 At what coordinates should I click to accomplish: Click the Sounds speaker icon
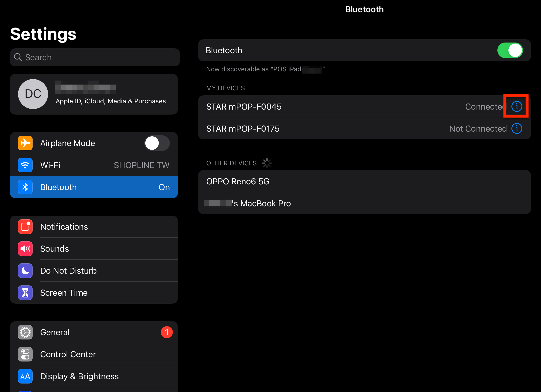[25, 249]
